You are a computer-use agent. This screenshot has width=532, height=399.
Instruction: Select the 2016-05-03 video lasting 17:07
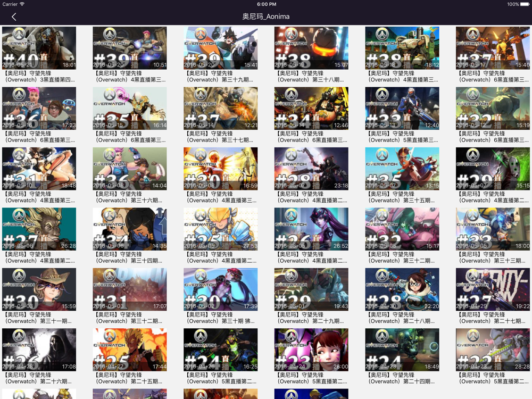click(130, 289)
